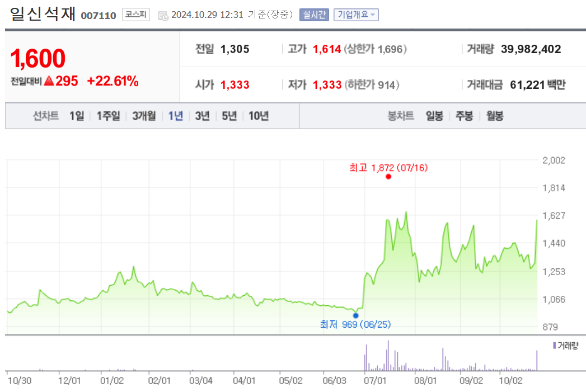586x392 pixels.
Task: Click the stock code 007110
Action: point(99,16)
